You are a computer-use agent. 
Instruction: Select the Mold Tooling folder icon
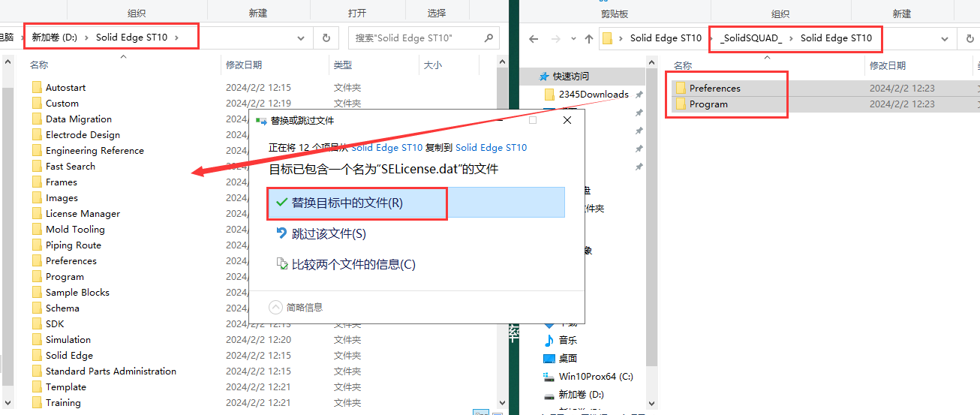pos(38,229)
